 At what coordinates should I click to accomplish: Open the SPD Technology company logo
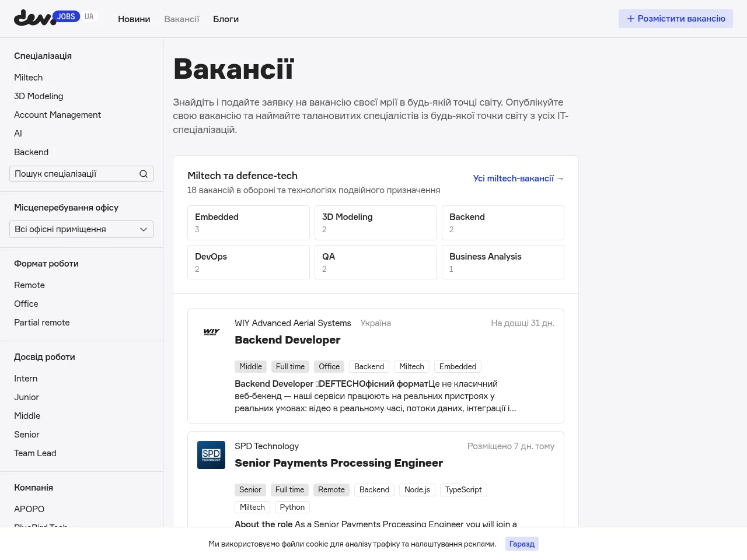pos(211,455)
